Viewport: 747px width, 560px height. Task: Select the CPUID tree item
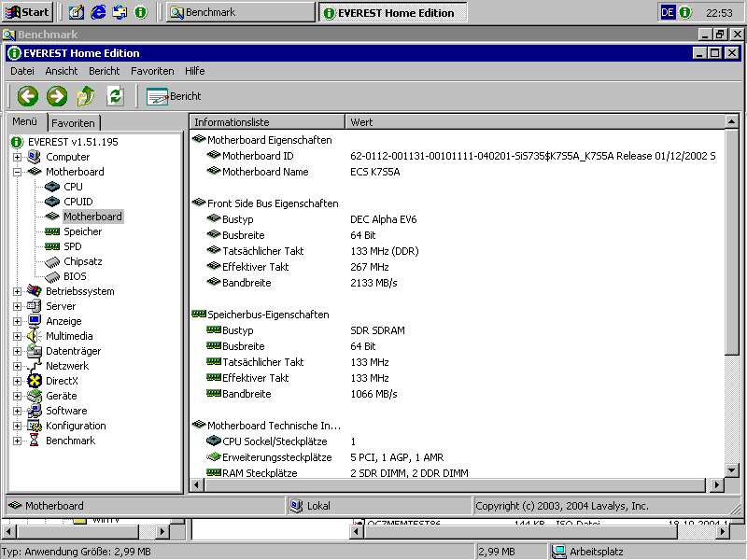(x=78, y=202)
